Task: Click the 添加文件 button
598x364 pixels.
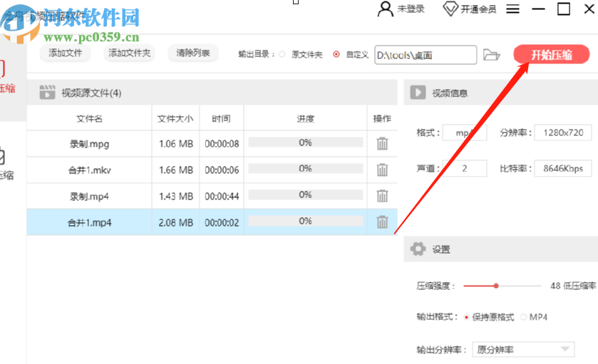Action: 65,53
